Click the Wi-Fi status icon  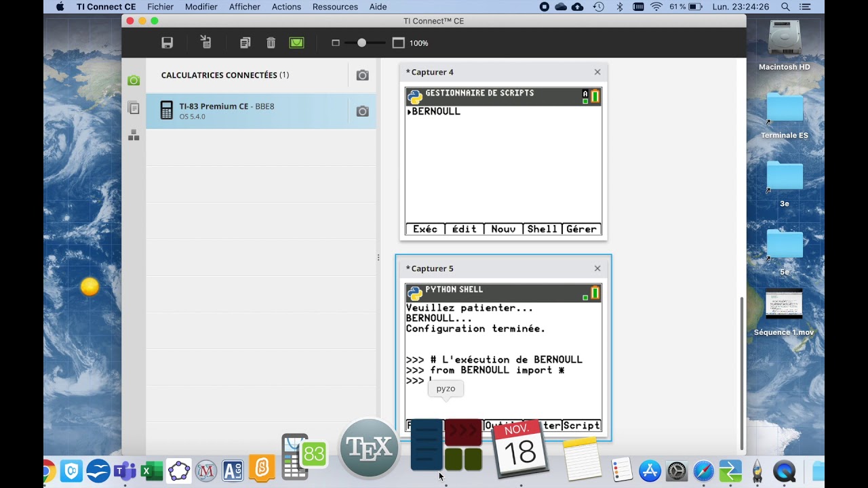(x=656, y=7)
